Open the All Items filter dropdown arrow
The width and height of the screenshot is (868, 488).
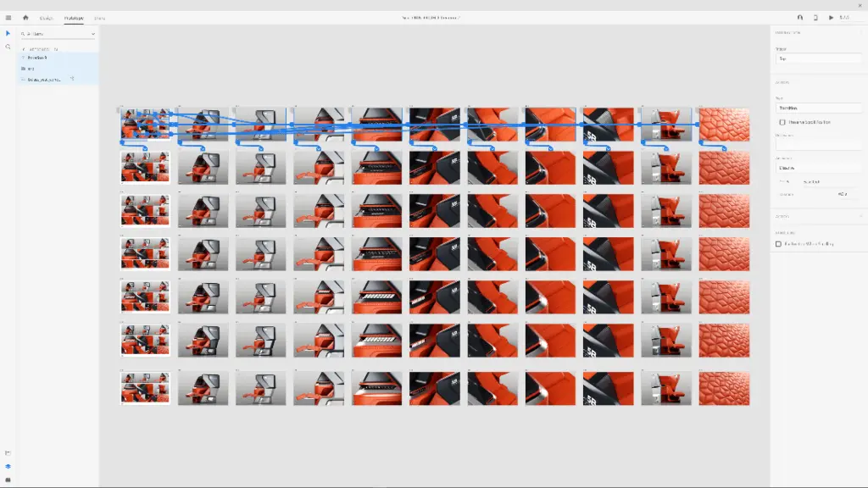coord(93,34)
